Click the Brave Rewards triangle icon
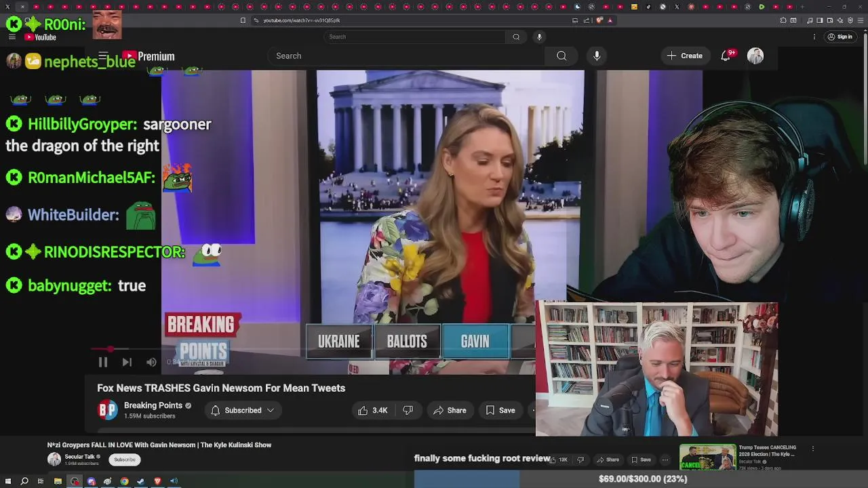 coord(610,20)
